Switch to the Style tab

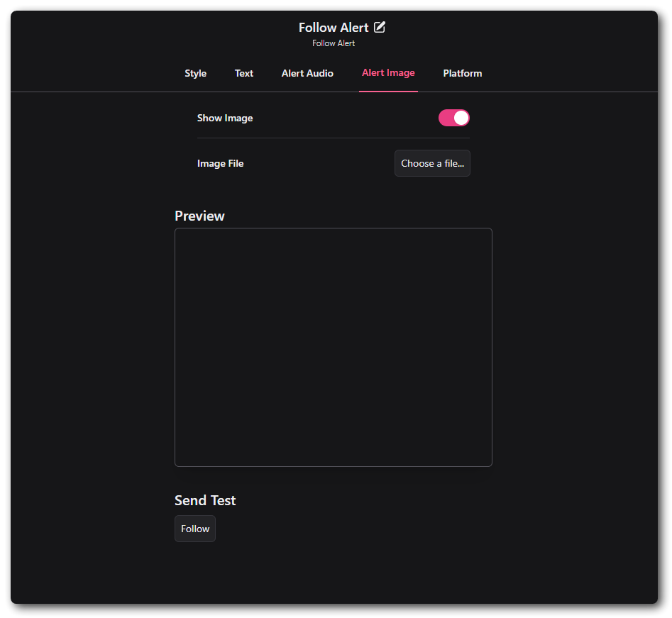click(x=195, y=73)
